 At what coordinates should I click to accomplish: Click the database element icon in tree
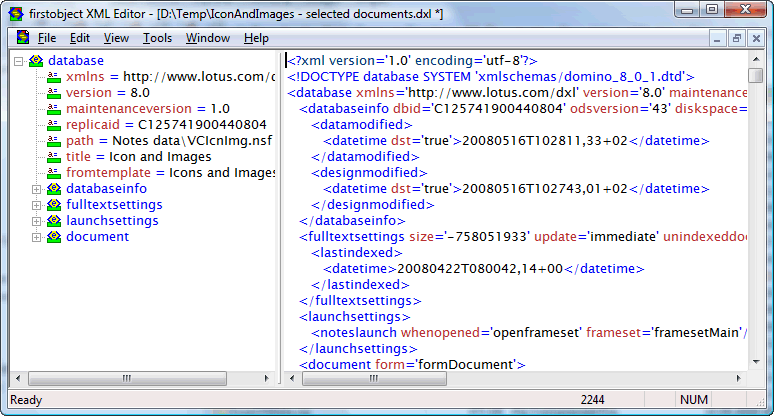[36, 61]
